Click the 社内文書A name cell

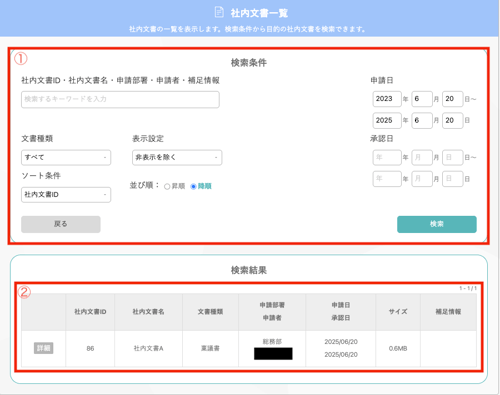point(148,349)
